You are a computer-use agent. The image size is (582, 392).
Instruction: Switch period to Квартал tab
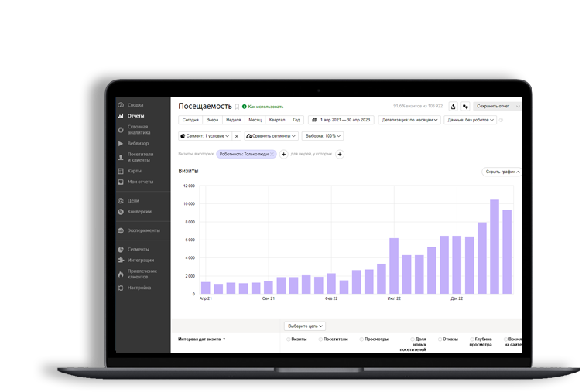tap(276, 121)
